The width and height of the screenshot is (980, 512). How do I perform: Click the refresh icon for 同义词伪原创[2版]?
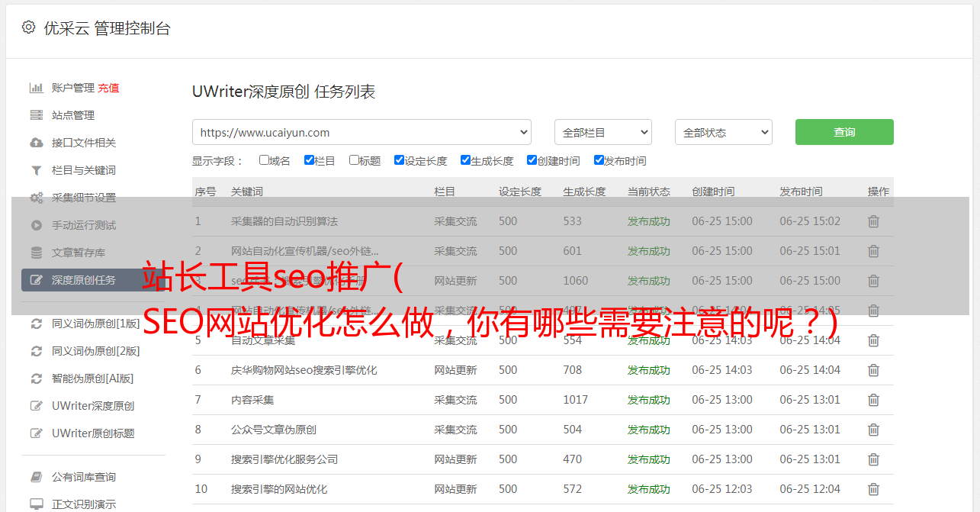click(36, 351)
